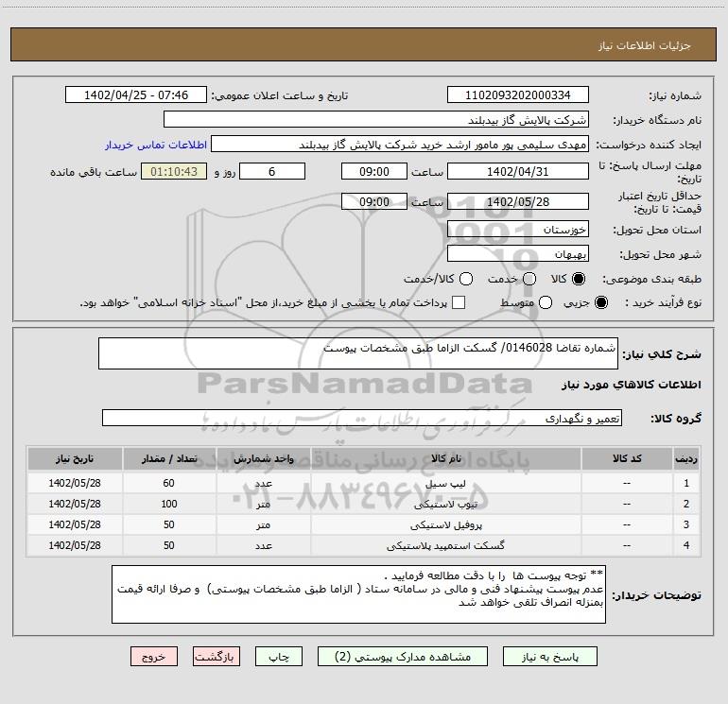728x704 pixels.
Task: Click the چاپ print button
Action: (279, 657)
